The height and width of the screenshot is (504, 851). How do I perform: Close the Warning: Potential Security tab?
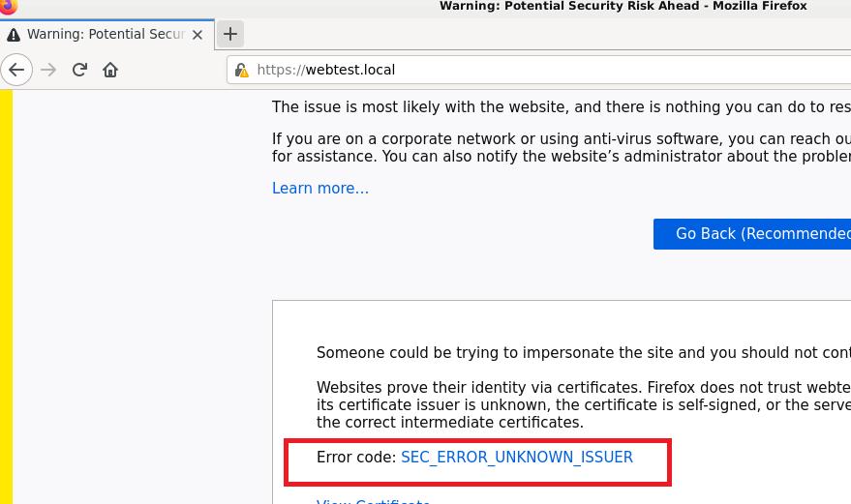click(198, 35)
